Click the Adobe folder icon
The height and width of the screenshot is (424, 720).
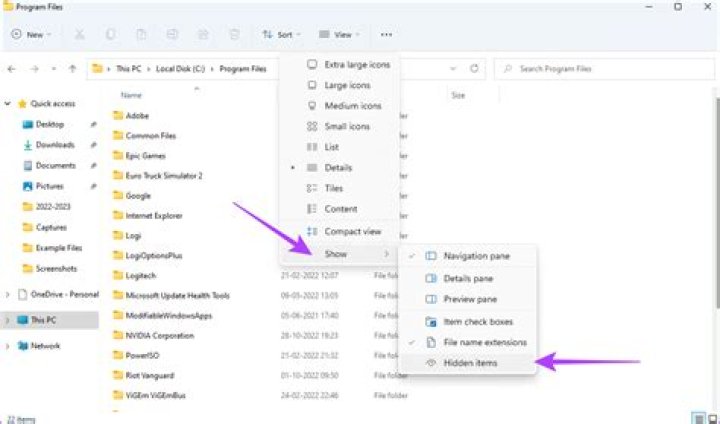point(118,115)
